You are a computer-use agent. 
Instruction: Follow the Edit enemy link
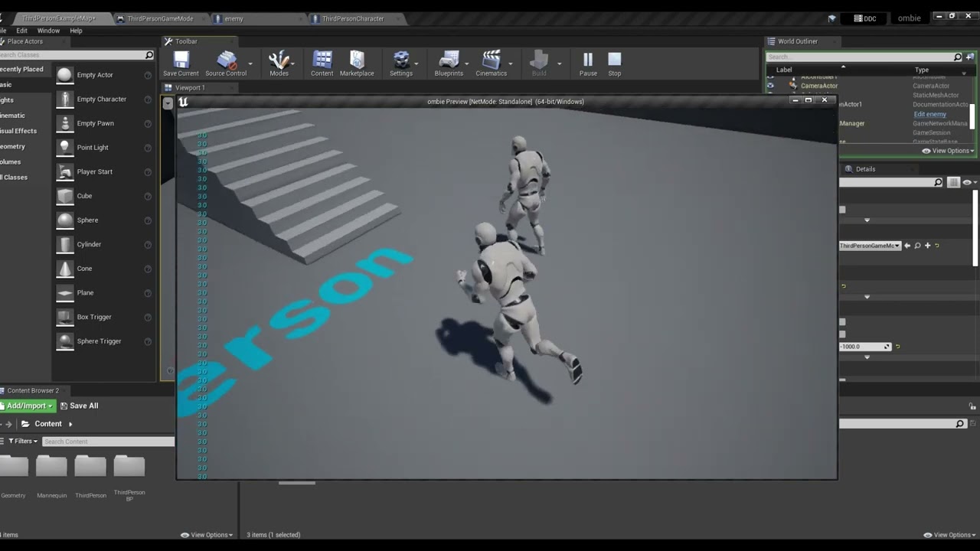[929, 114]
